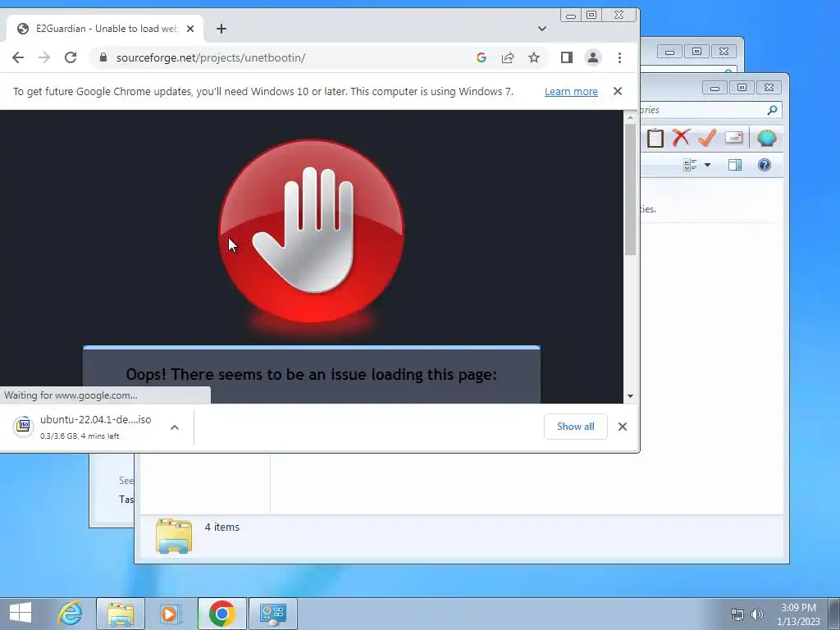This screenshot has width=840, height=630.
Task: Expand the tab search dropdown chevron
Action: coord(541,29)
